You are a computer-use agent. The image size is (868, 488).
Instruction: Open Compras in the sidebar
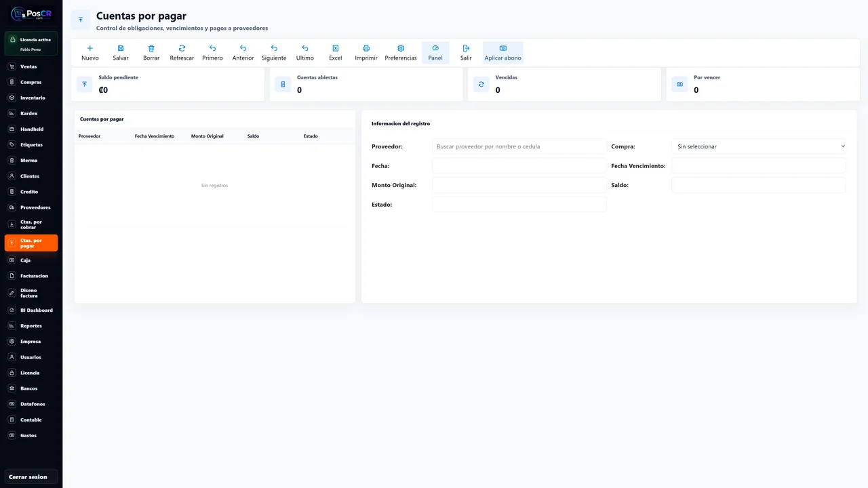coord(31,82)
